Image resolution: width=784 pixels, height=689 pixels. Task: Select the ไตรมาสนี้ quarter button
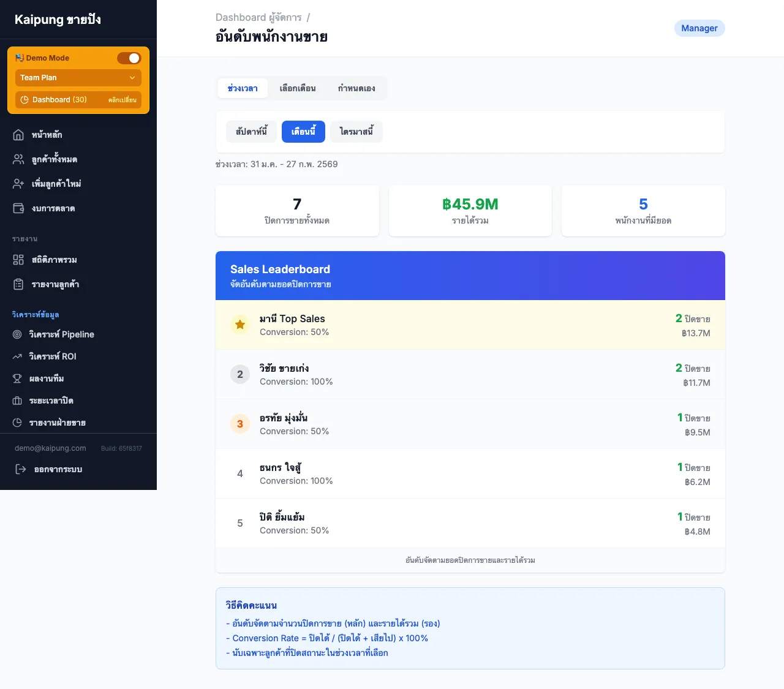point(356,132)
